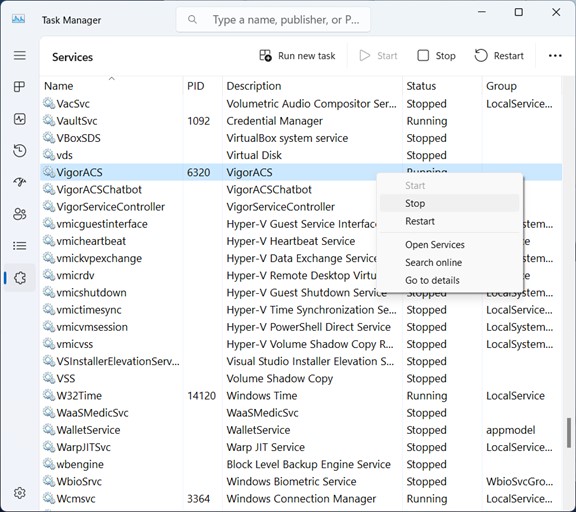576x512 pixels.
Task: Click PID 3364 cell
Action: coord(198,498)
